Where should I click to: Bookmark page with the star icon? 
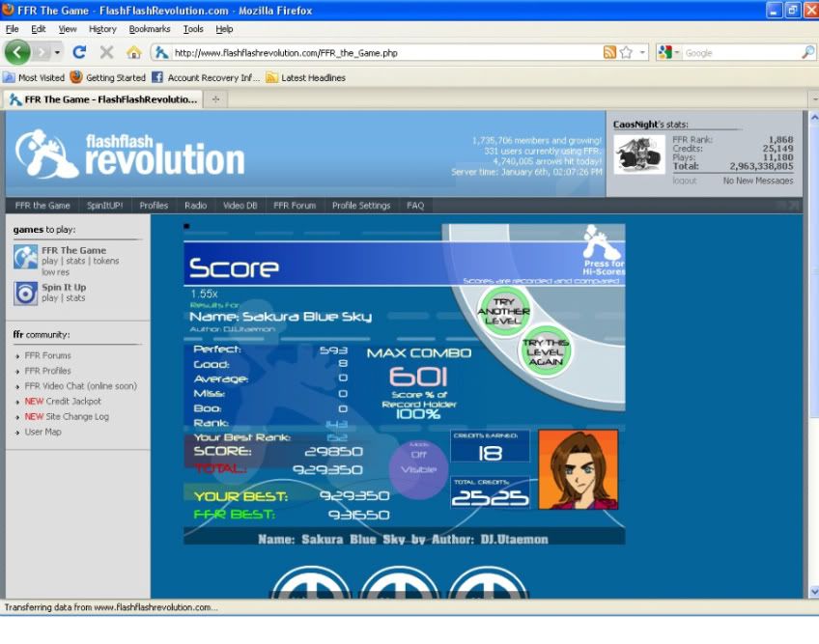click(626, 52)
